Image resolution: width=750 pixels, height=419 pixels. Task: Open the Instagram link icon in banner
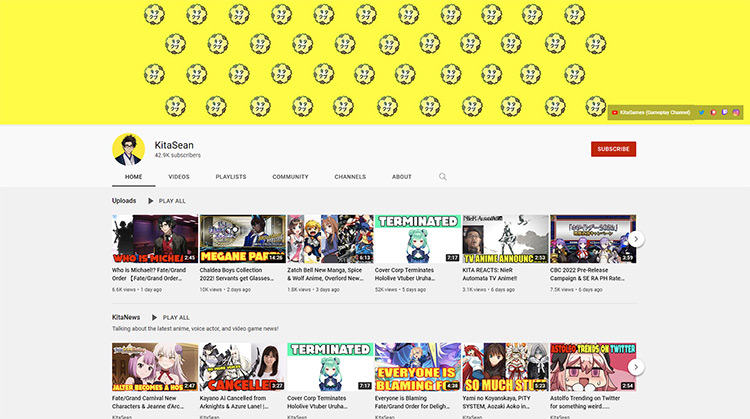[736, 112]
